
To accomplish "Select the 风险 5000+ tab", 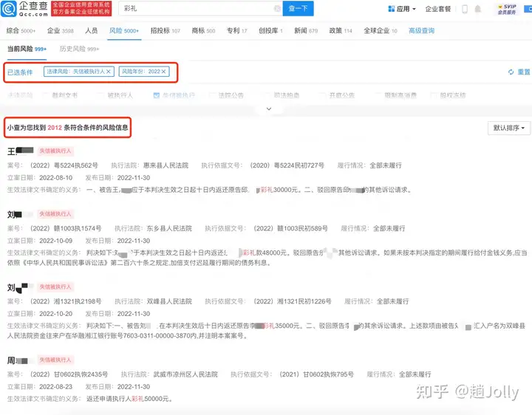I will (x=124, y=30).
